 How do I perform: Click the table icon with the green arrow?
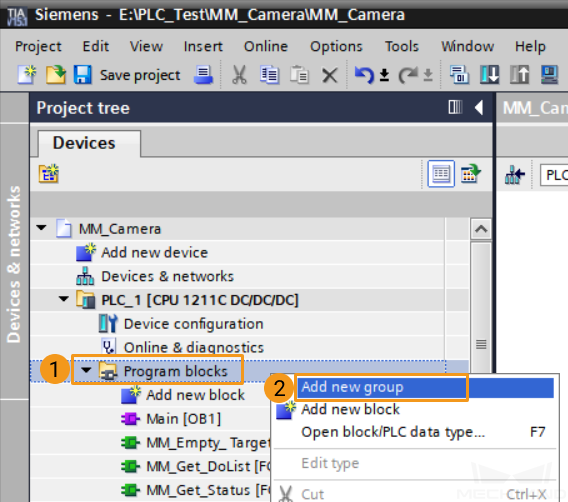tap(471, 173)
